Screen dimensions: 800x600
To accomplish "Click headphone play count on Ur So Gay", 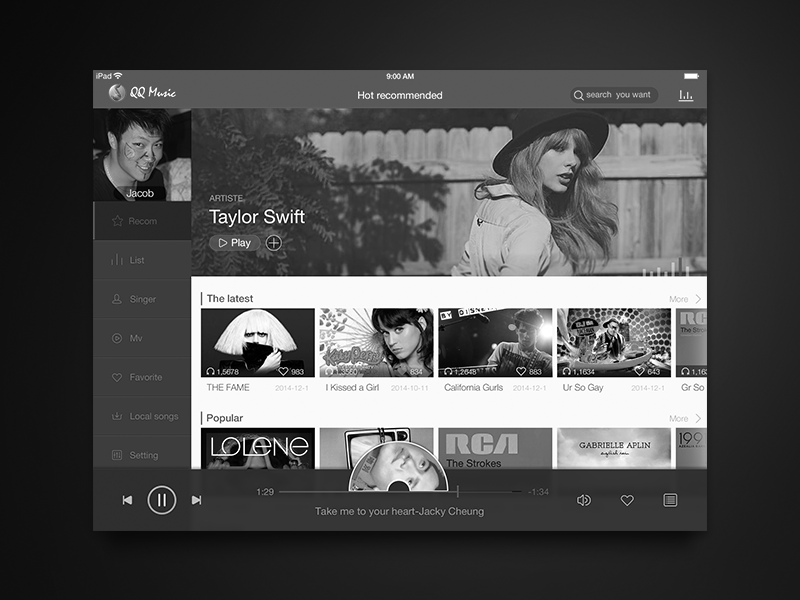I will pos(579,371).
